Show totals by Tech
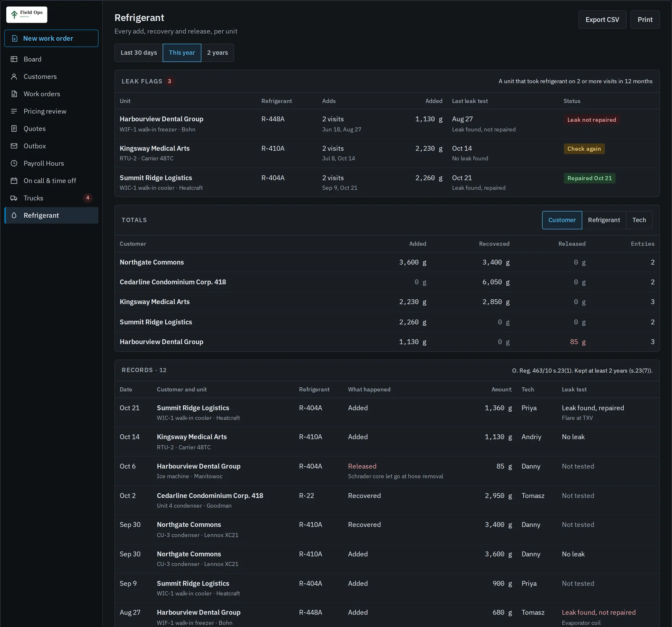The height and width of the screenshot is (627, 672). pyautogui.click(x=639, y=220)
